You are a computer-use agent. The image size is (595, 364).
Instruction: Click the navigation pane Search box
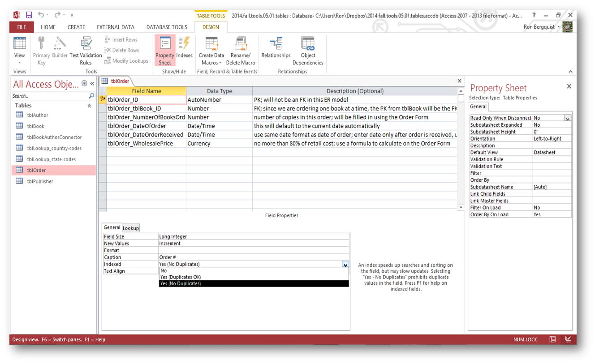[x=50, y=96]
